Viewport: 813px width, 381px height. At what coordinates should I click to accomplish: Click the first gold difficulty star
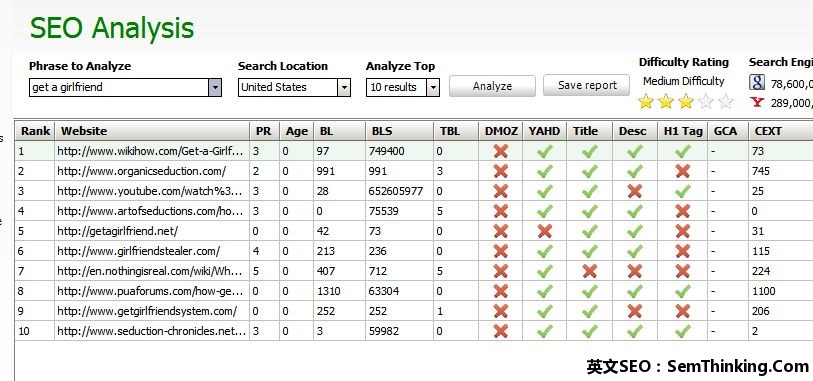[646, 102]
